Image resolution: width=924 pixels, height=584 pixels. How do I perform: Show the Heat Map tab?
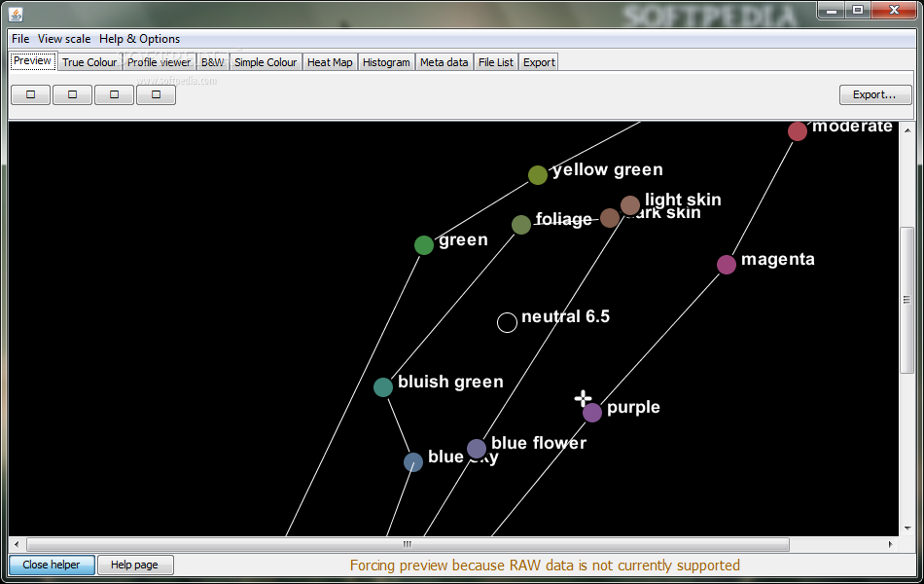tap(330, 62)
